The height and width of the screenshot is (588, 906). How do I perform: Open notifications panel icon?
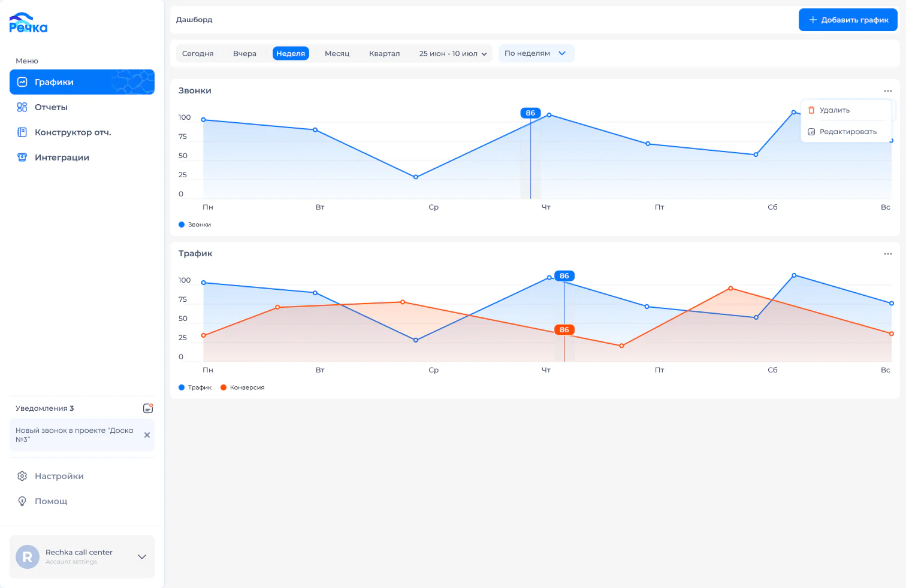pos(148,408)
